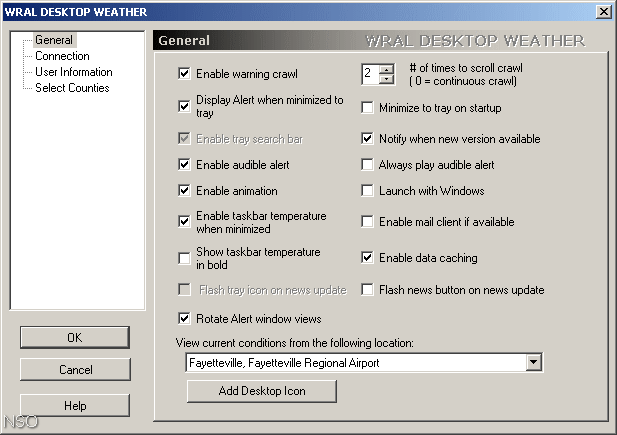Toggle Notify when new version available
The image size is (617, 435).
point(367,139)
